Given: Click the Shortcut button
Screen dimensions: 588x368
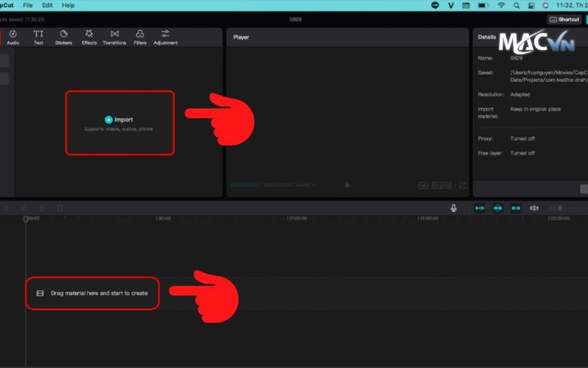Looking at the screenshot, I should coord(564,20).
